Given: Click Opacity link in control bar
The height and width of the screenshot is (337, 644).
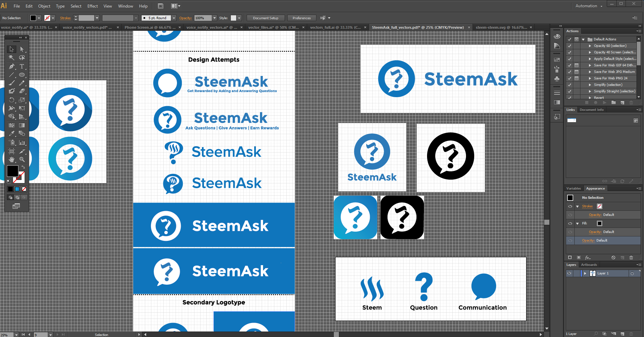Looking at the screenshot, I should (x=186, y=18).
